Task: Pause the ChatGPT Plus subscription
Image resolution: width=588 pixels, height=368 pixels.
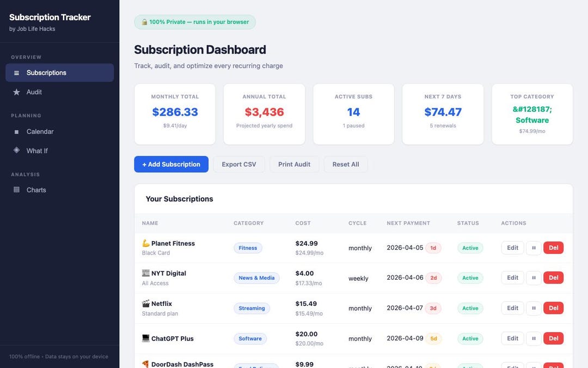Action: pyautogui.click(x=534, y=339)
